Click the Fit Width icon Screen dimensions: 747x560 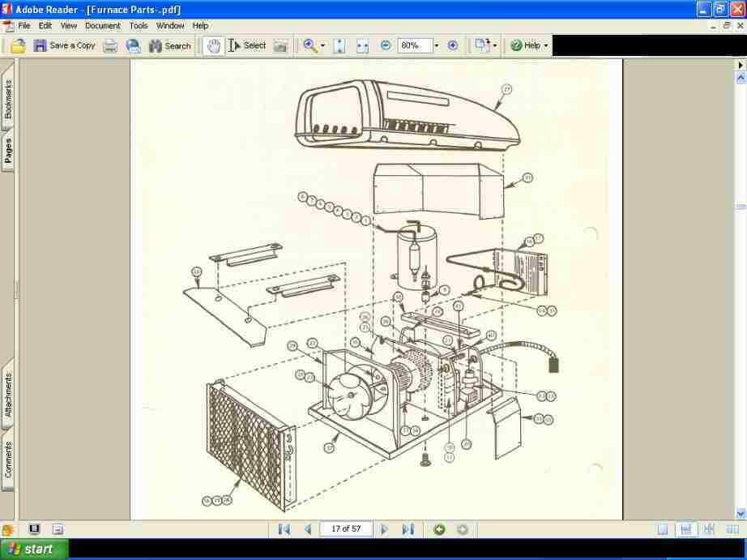tap(362, 46)
